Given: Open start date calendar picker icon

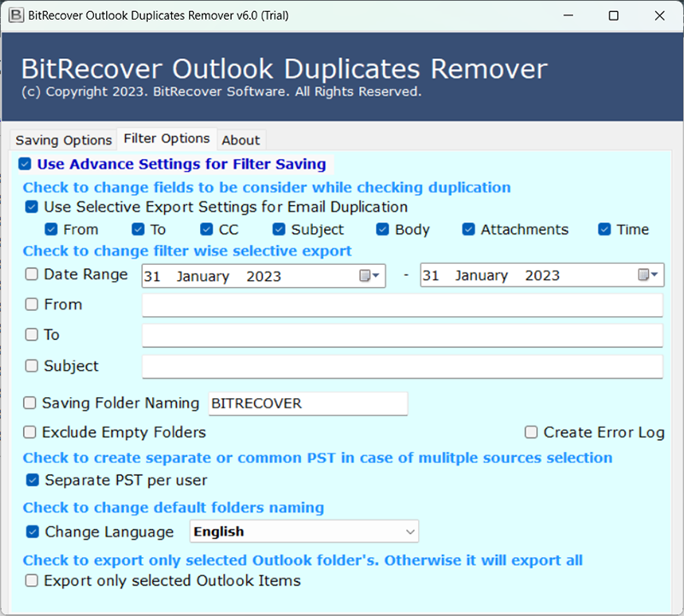Looking at the screenshot, I should click(x=369, y=275).
